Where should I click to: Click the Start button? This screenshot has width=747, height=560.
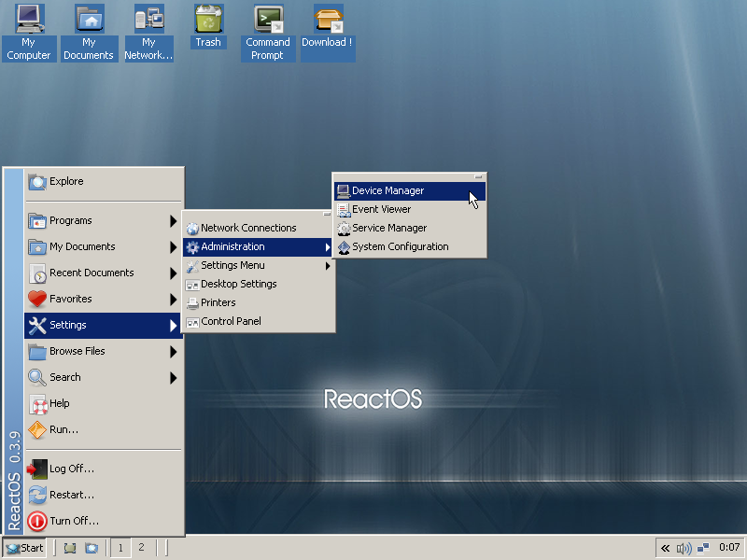24,548
